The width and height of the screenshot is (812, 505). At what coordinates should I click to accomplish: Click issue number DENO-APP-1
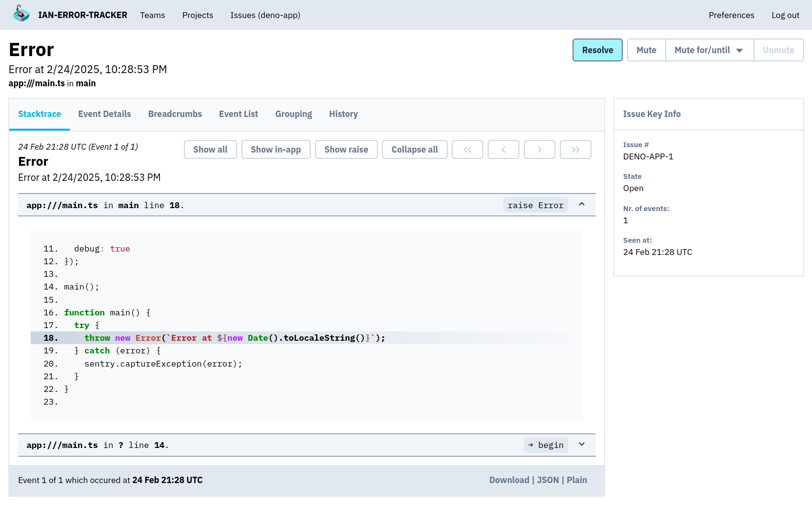[x=648, y=156]
